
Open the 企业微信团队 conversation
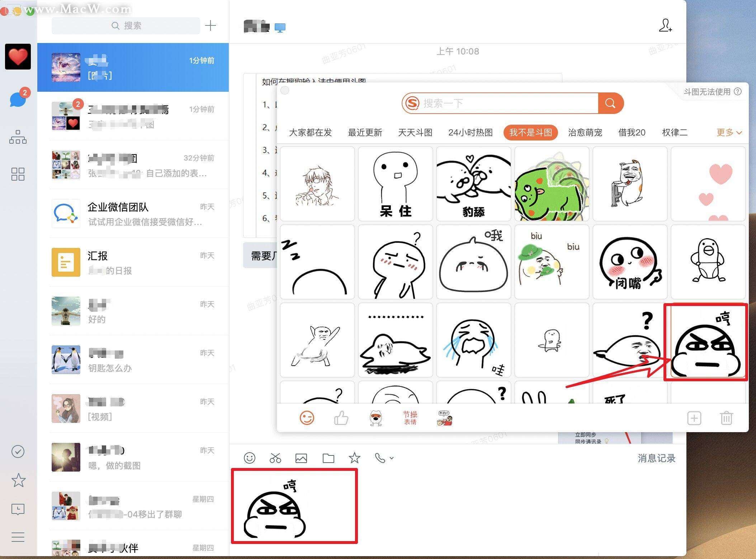pos(133,214)
